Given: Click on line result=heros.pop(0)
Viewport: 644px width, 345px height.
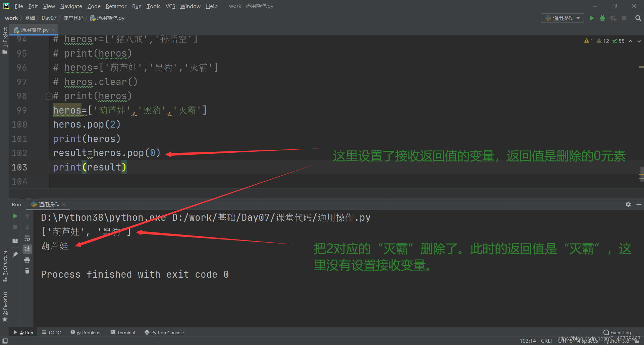Looking at the screenshot, I should tap(107, 153).
